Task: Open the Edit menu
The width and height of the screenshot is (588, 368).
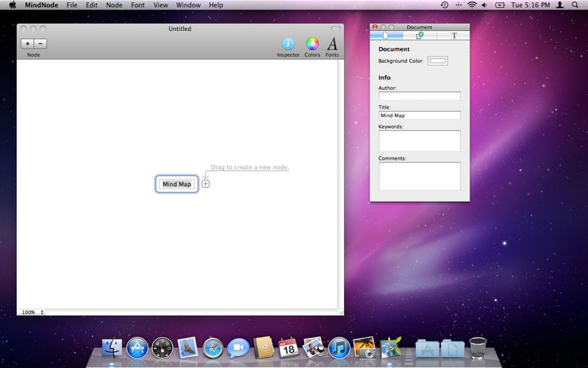Action: coord(91,5)
